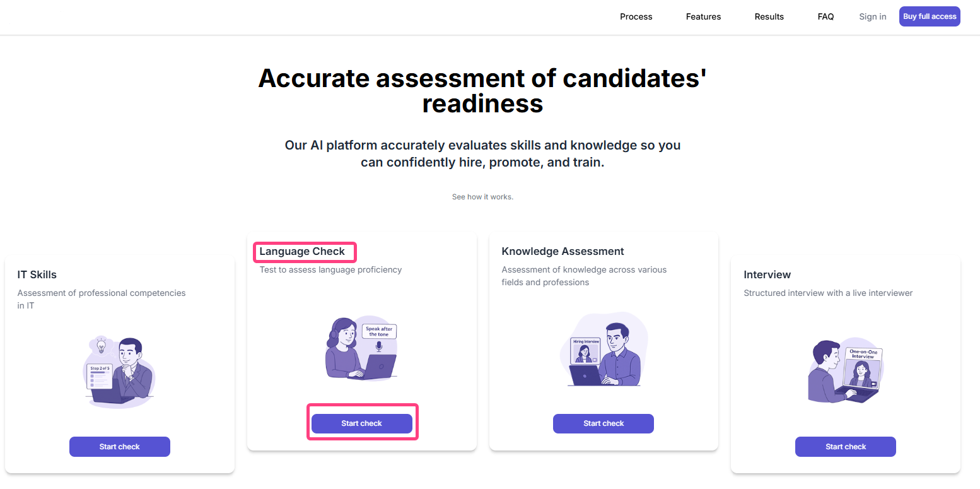Start the Language Check test
Image resolution: width=980 pixels, height=489 pixels.
point(362,423)
